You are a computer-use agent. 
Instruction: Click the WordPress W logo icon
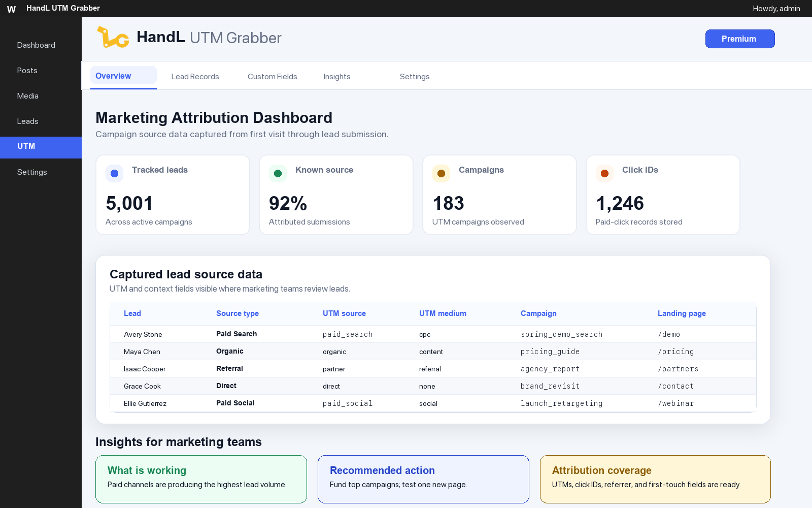click(x=11, y=9)
